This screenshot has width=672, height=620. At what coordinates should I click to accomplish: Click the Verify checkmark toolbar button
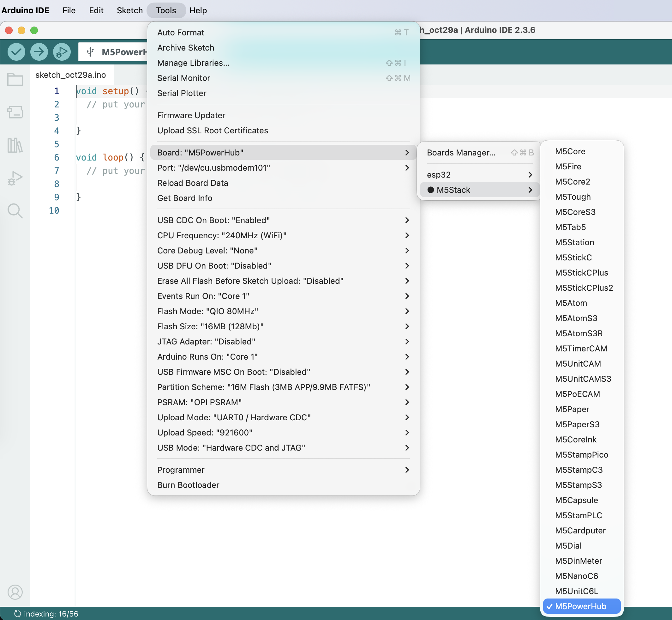click(x=16, y=52)
